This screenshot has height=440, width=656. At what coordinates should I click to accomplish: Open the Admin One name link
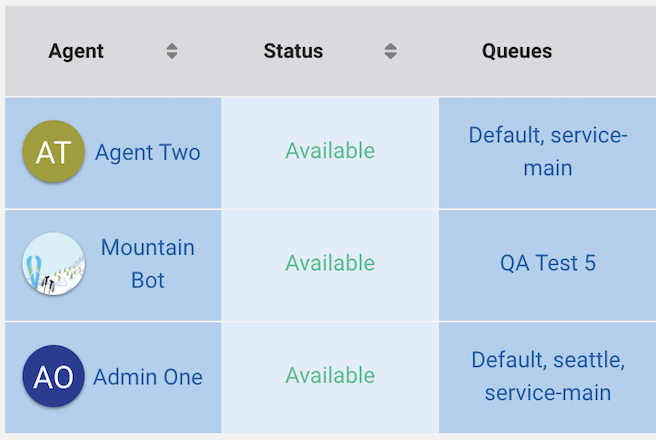tap(148, 377)
